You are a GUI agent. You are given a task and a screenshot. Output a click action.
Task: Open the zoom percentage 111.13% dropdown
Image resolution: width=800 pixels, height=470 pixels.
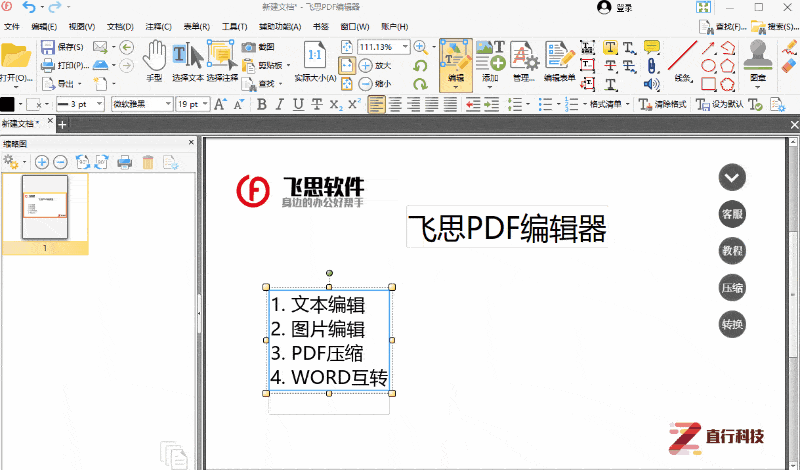click(x=406, y=47)
